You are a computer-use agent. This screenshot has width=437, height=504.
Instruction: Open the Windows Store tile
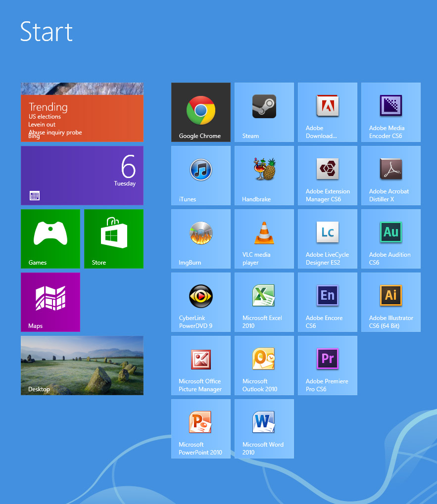pos(113,239)
